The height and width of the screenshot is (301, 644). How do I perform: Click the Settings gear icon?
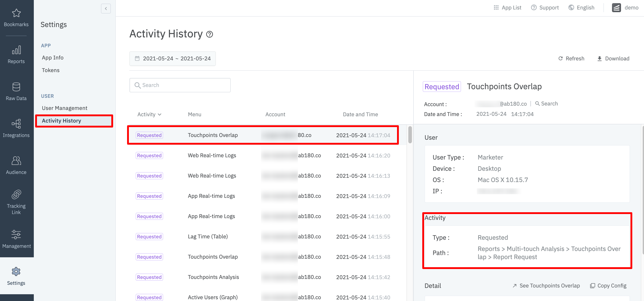click(x=16, y=271)
